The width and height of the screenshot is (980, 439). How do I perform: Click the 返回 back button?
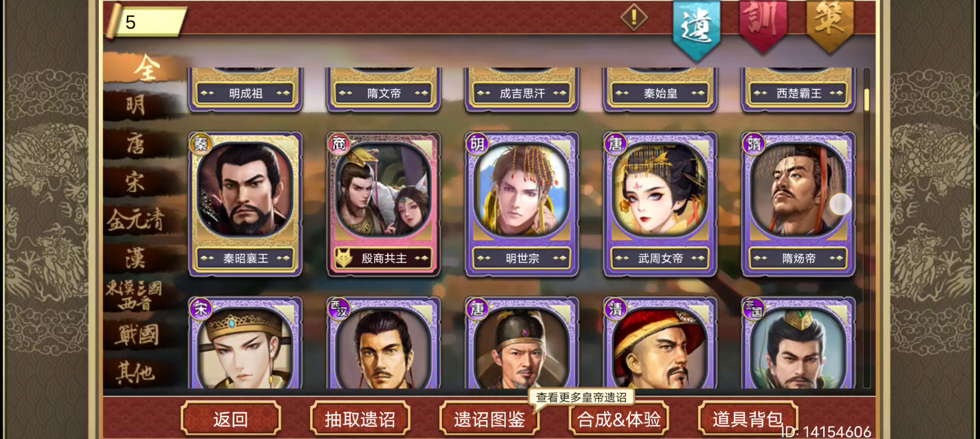tap(231, 419)
